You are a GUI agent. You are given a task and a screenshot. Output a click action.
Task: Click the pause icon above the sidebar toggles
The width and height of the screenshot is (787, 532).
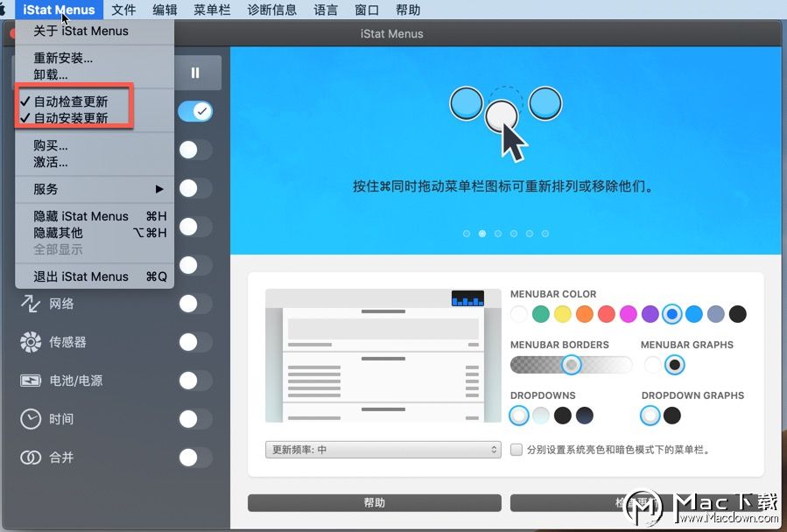click(x=195, y=73)
